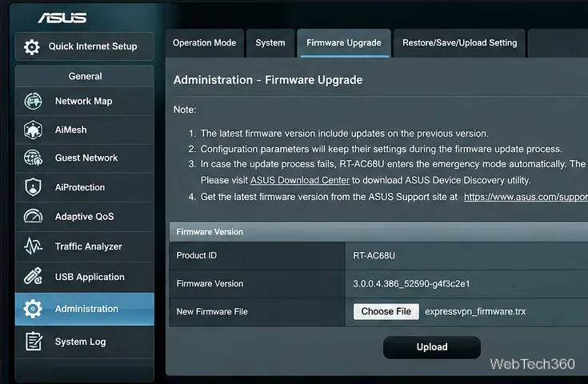Follow the ASUS Download Center link
Screen dimensions: 588x384
pos(300,180)
